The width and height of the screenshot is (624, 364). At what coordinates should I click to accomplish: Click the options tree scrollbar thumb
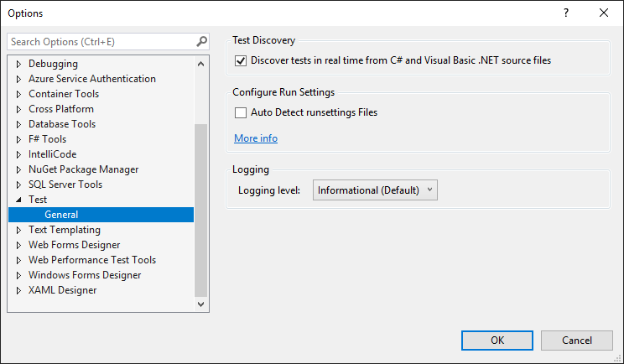[201, 211]
